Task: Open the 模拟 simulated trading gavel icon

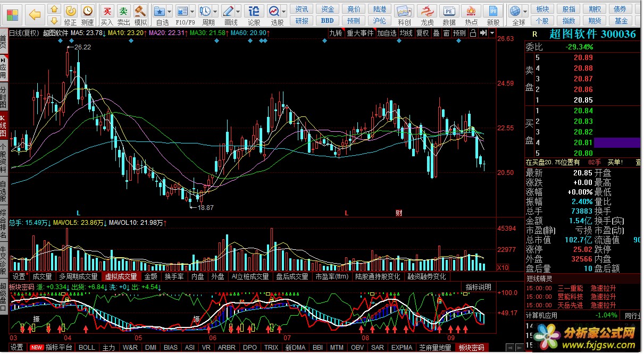Action: click(140, 11)
